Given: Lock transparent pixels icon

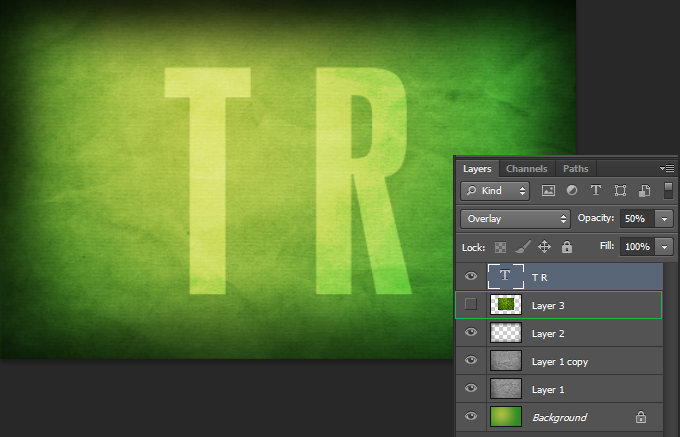Looking at the screenshot, I should click(x=500, y=248).
